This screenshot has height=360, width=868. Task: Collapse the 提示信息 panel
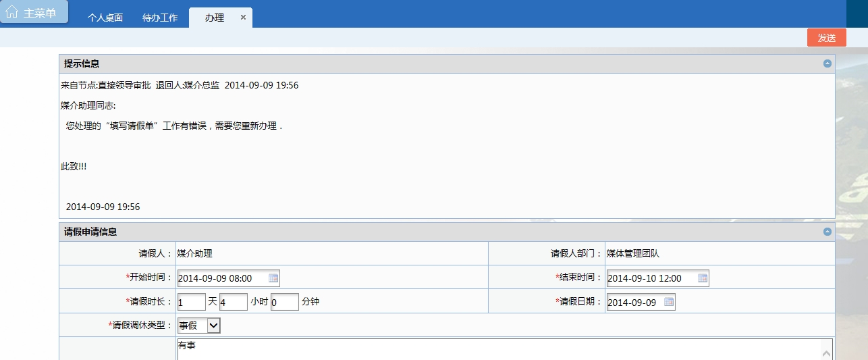[x=828, y=63]
